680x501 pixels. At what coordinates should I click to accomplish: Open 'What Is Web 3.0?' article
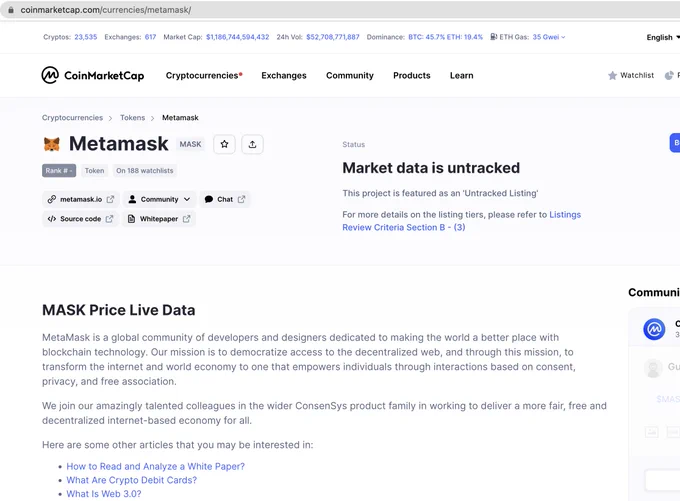(x=104, y=494)
